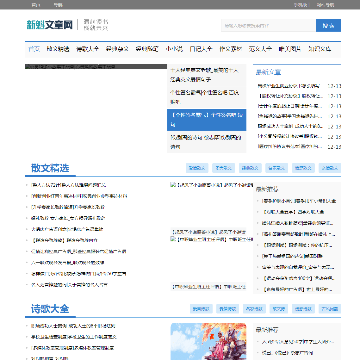Click last tag button beside 诗歌大全 heading
This screenshot has height=360, width=360.
[330, 309]
